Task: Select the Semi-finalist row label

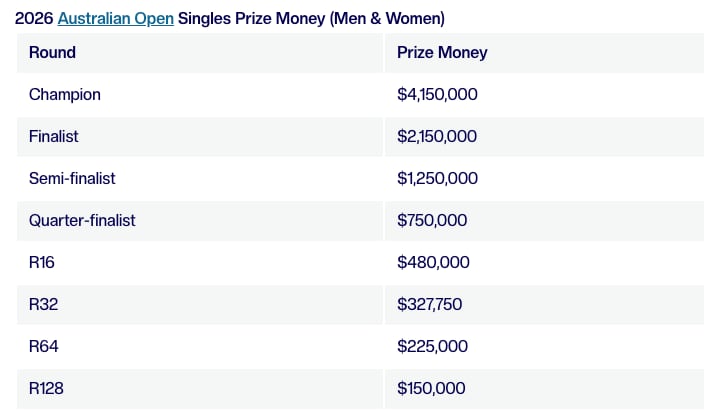Action: (72, 178)
